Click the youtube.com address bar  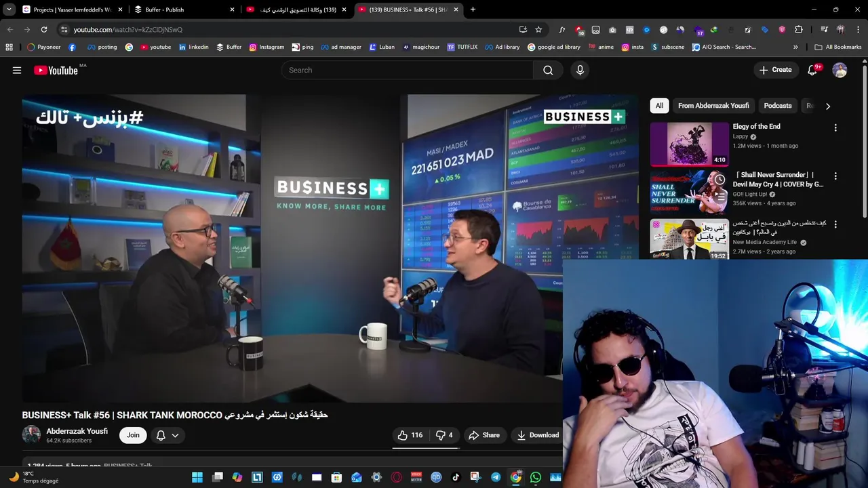pos(292,30)
